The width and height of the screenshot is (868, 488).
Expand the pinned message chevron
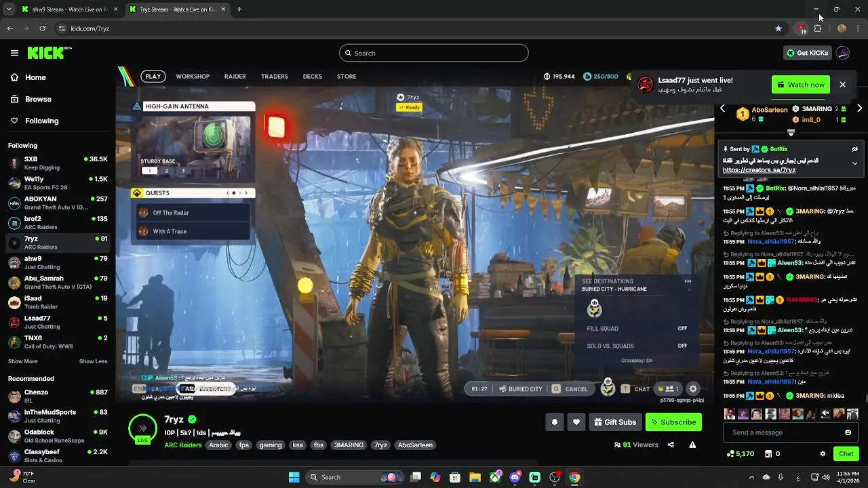[x=854, y=163]
